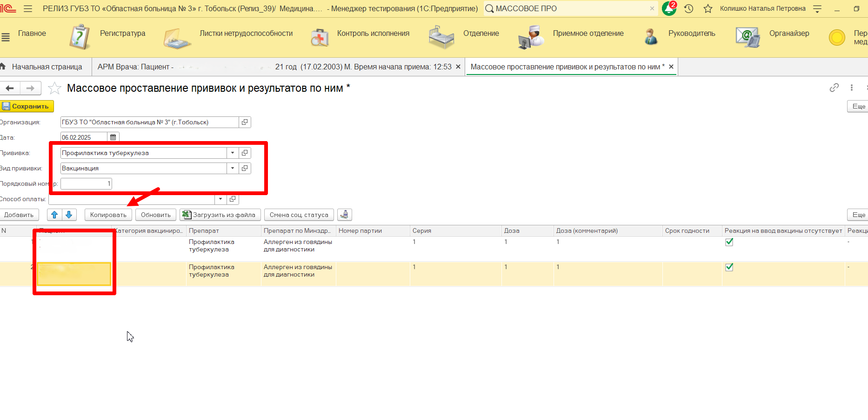Move row up with blue arrow
The width and height of the screenshot is (868, 420).
tap(54, 215)
